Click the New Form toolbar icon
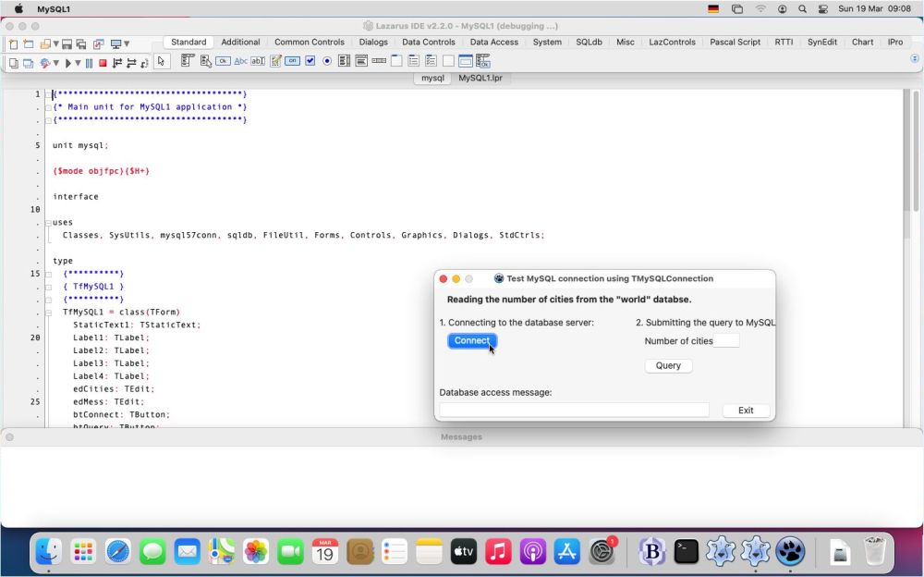 pos(28,44)
